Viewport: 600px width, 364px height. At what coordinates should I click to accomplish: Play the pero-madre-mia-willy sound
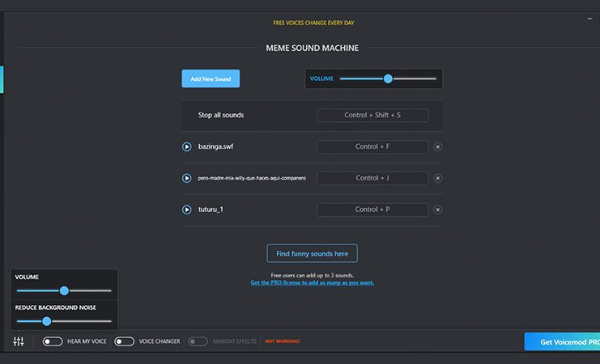coord(187,178)
